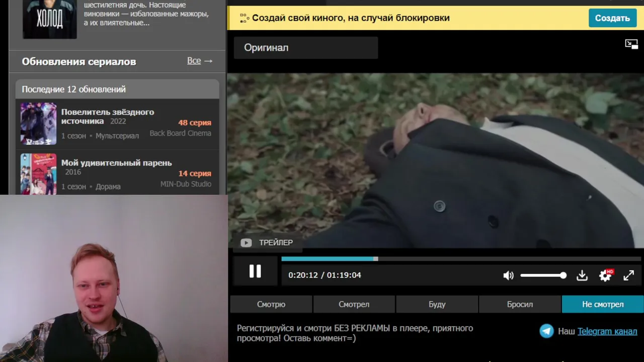Click the Создать button

click(612, 18)
